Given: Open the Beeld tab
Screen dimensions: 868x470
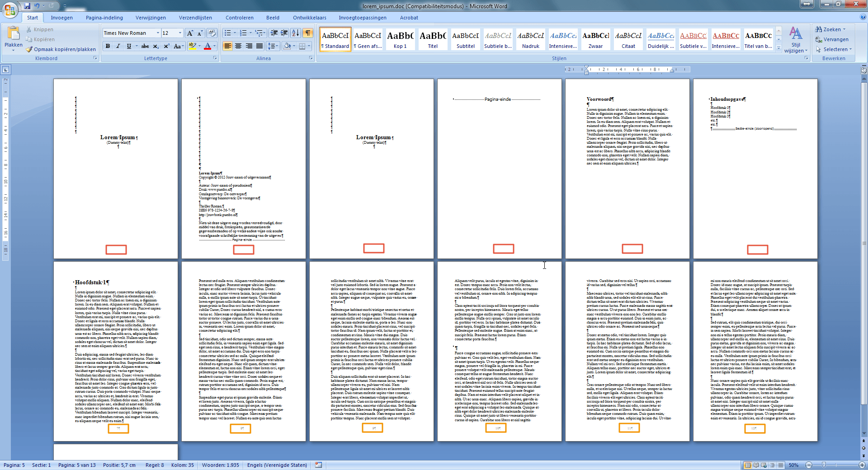Looking at the screenshot, I should pos(273,18).
